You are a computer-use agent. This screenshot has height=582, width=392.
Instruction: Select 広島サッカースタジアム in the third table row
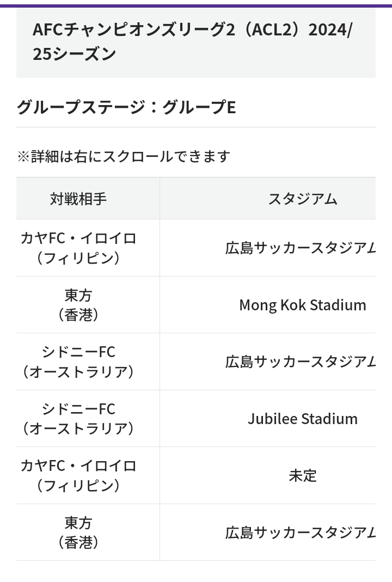click(x=301, y=362)
